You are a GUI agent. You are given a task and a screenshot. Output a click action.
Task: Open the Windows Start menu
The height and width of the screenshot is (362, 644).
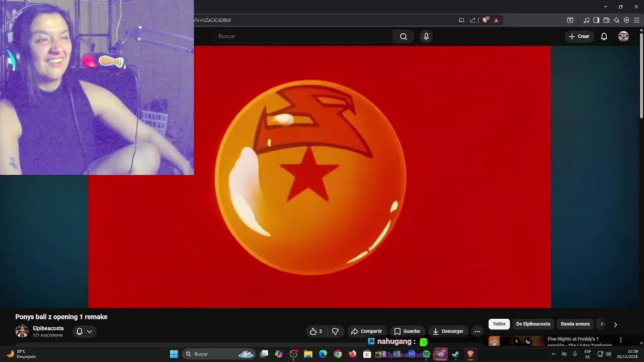[174, 354]
